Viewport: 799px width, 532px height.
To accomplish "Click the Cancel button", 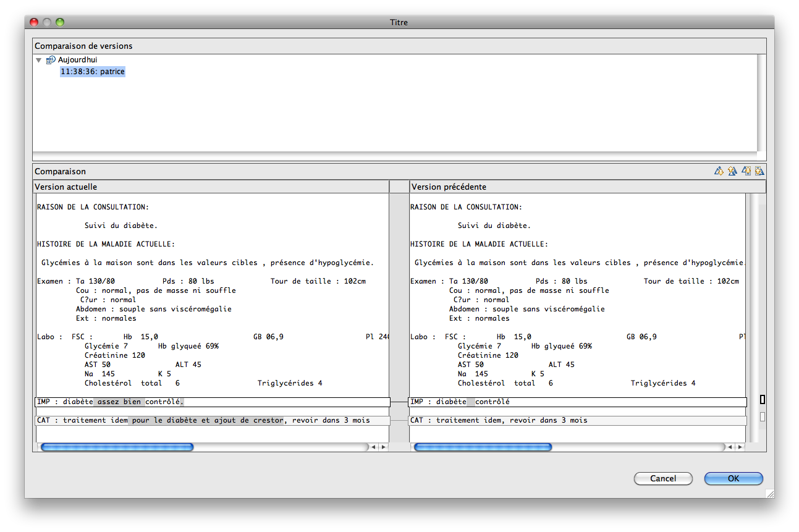I will 663,478.
